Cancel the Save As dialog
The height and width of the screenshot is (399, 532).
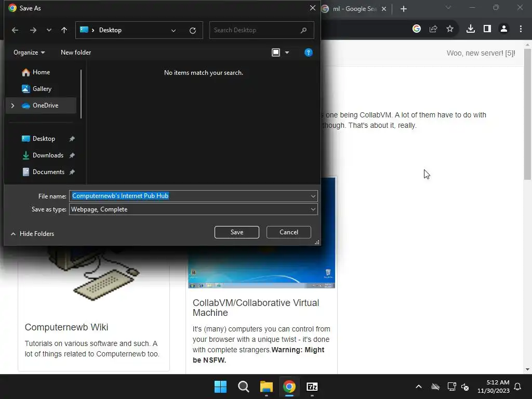pos(289,232)
